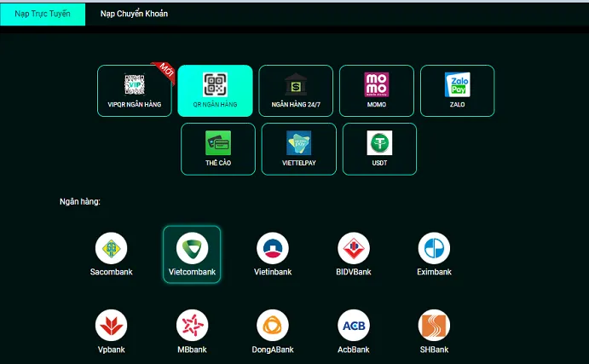Pick MoMo wallet payment method
589x364 pixels.
376,90
